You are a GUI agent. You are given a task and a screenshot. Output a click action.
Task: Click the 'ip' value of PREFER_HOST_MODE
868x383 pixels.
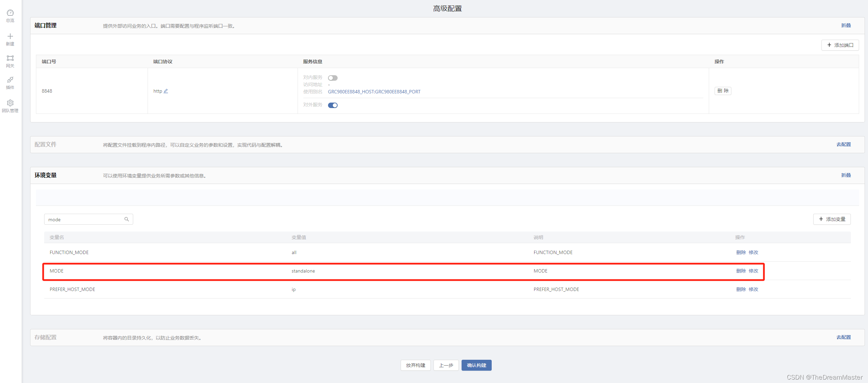click(293, 289)
